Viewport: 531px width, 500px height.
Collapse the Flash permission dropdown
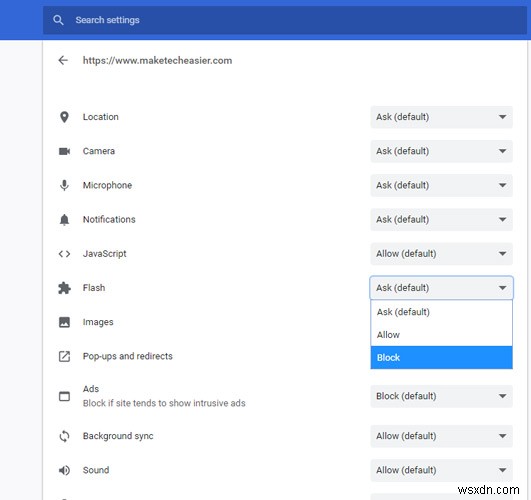point(441,288)
